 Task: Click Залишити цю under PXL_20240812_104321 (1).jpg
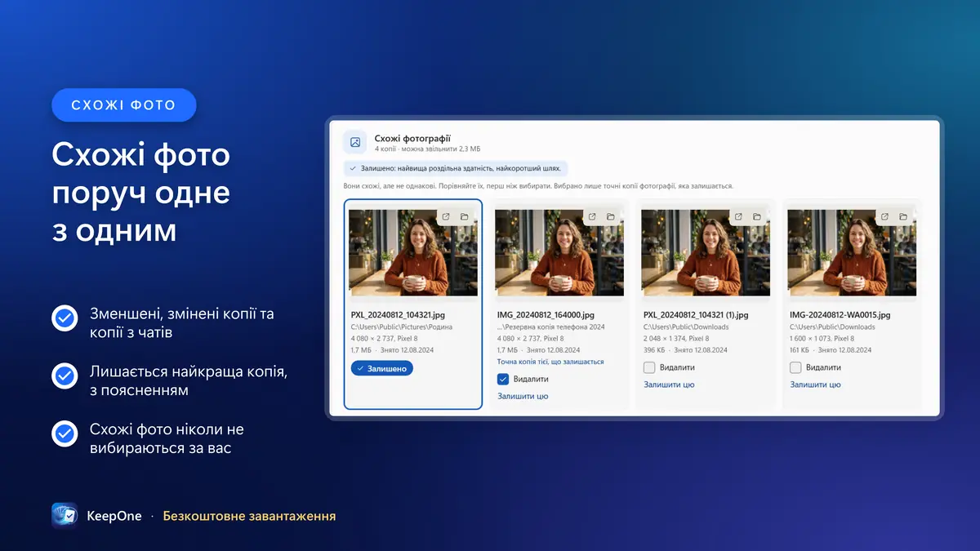(x=669, y=384)
